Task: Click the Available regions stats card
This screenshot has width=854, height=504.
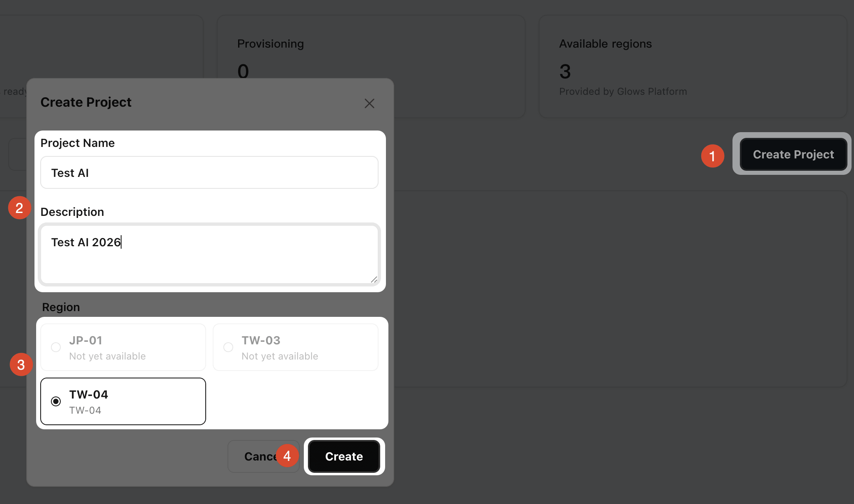Action: [693, 66]
